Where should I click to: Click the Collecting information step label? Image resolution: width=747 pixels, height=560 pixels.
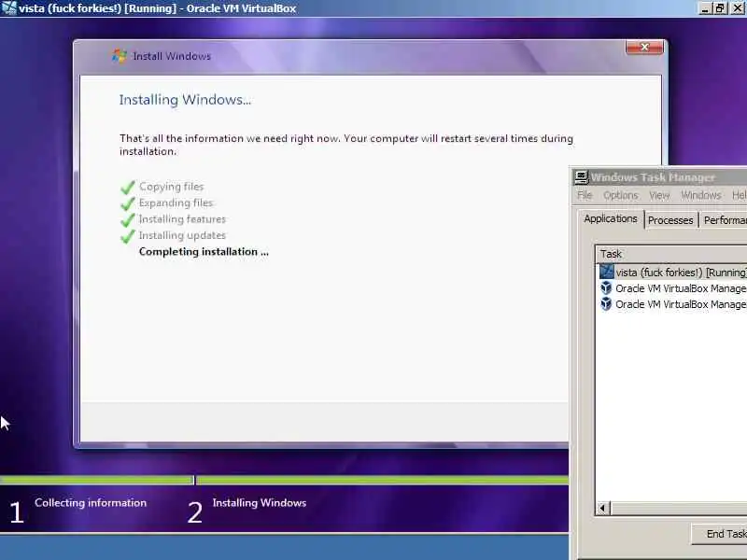coord(91,503)
